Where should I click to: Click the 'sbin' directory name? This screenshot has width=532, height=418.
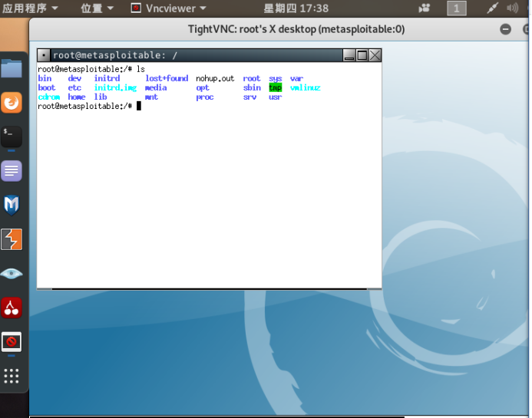pos(252,87)
